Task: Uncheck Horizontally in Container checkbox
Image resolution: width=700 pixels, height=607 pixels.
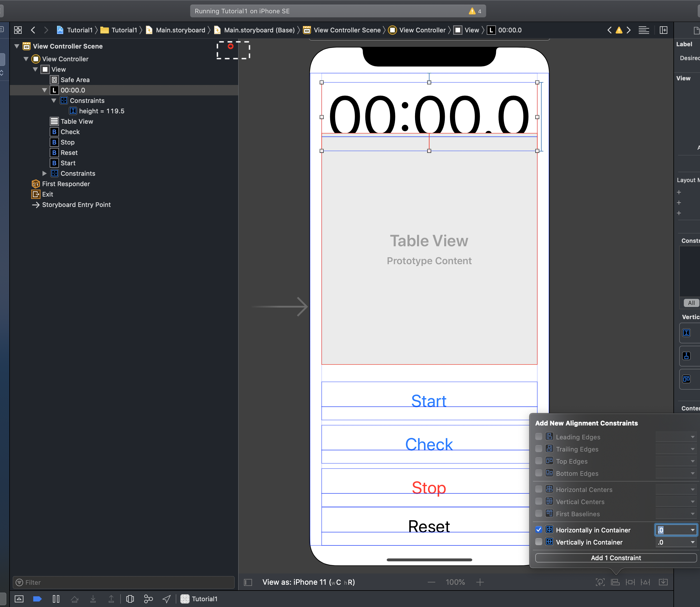Action: click(x=538, y=530)
